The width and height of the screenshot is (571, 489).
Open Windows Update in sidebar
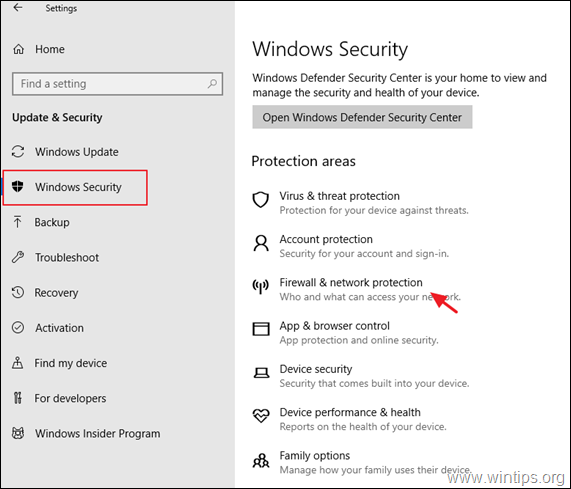coord(76,152)
